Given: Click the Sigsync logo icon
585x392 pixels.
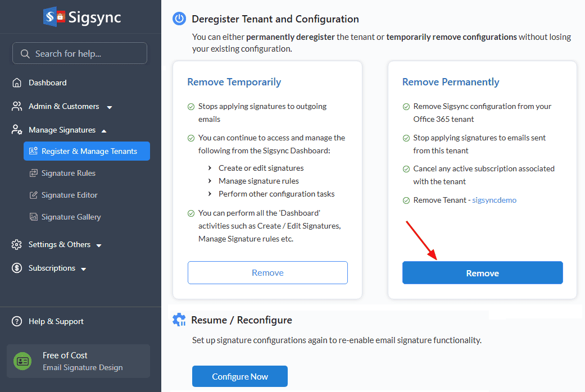Looking at the screenshot, I should [53, 17].
